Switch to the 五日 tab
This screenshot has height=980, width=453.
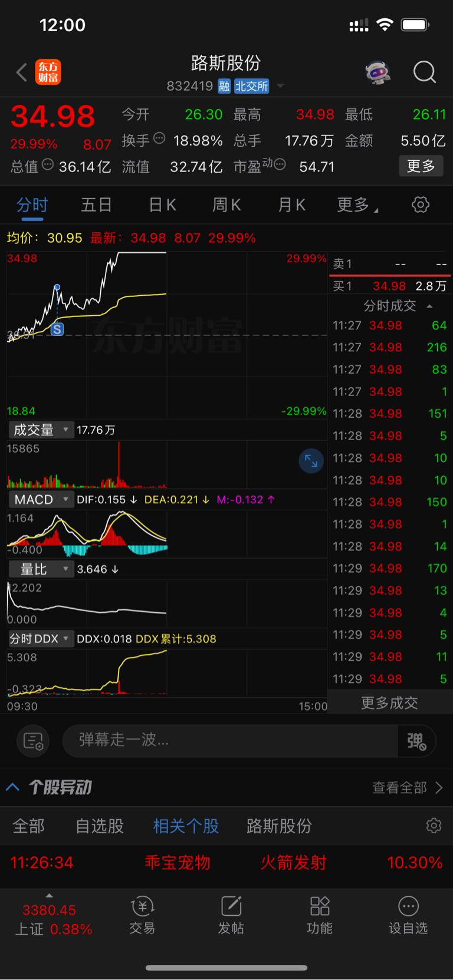(x=97, y=205)
